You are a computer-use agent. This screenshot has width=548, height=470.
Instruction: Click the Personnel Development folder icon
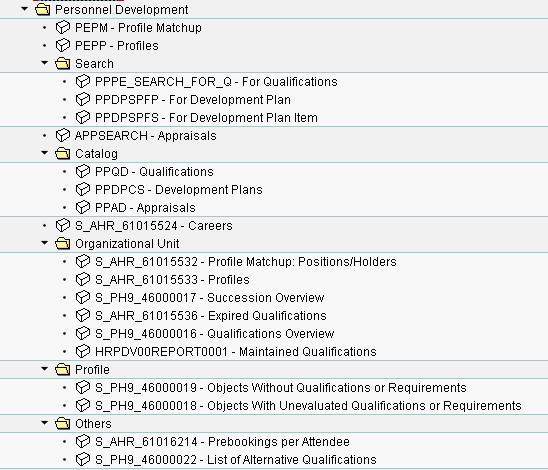[x=43, y=9]
